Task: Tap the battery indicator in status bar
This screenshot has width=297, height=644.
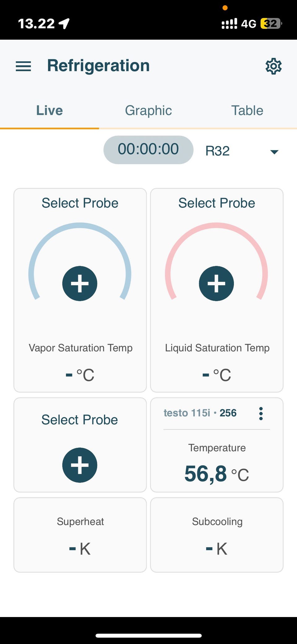Action: click(271, 24)
